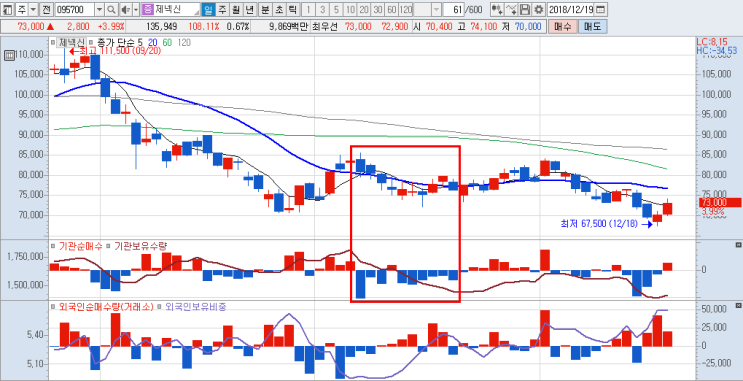Click the speaker sound icon
Image resolution: width=743 pixels, height=381 pixels.
pyautogui.click(x=125, y=9)
